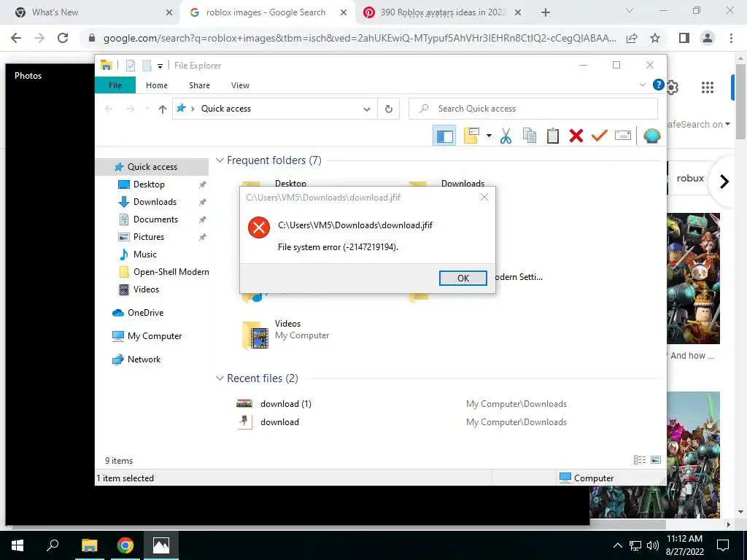This screenshot has height=560, width=747.
Task: Open the Chrome profile avatar
Action: point(708,38)
